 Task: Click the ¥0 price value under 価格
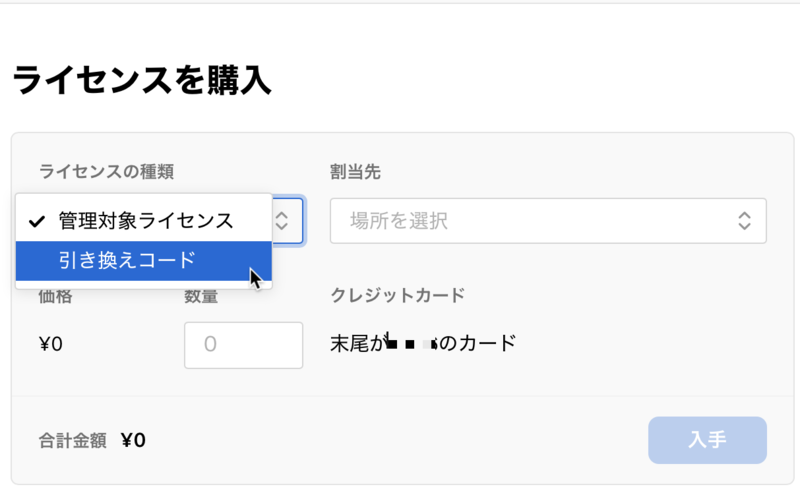[51, 344]
